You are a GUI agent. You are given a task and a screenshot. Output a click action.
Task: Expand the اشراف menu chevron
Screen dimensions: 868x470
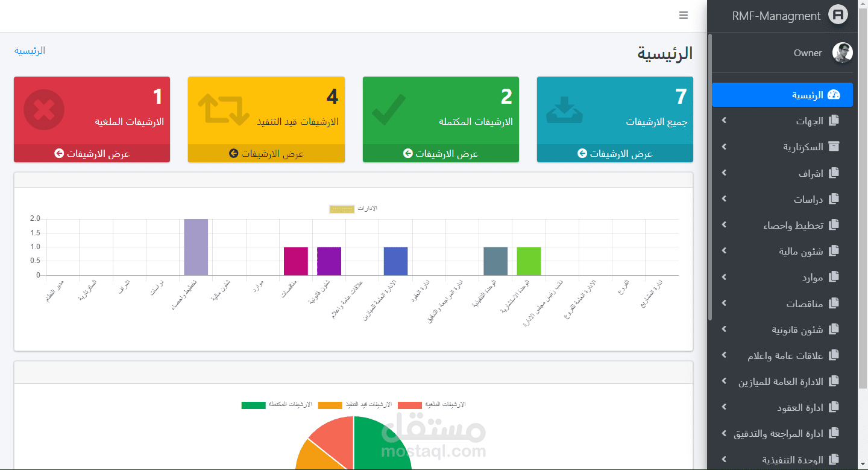click(x=724, y=173)
